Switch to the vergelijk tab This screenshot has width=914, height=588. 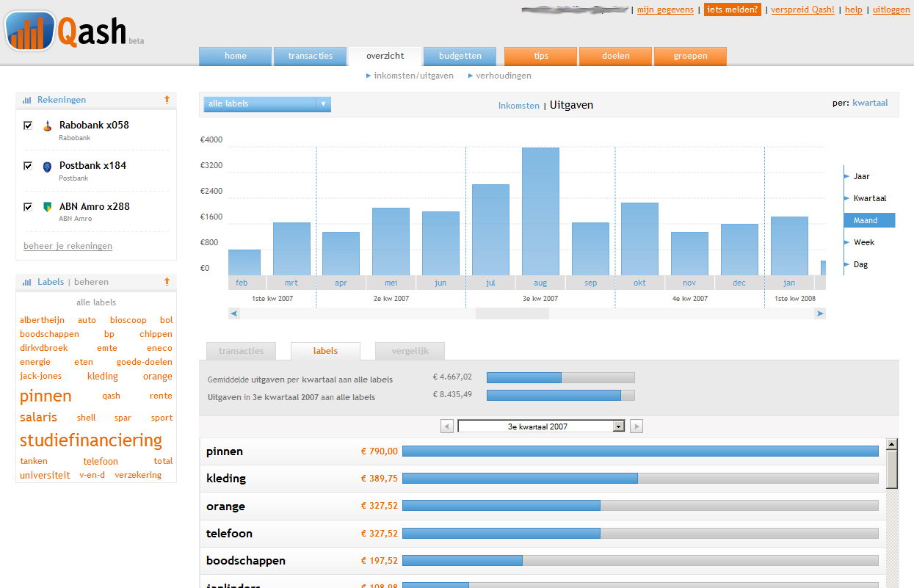(409, 351)
